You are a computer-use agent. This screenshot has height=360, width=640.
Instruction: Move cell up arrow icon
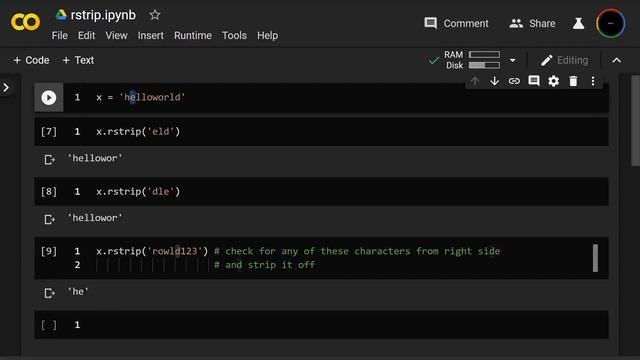(x=475, y=81)
